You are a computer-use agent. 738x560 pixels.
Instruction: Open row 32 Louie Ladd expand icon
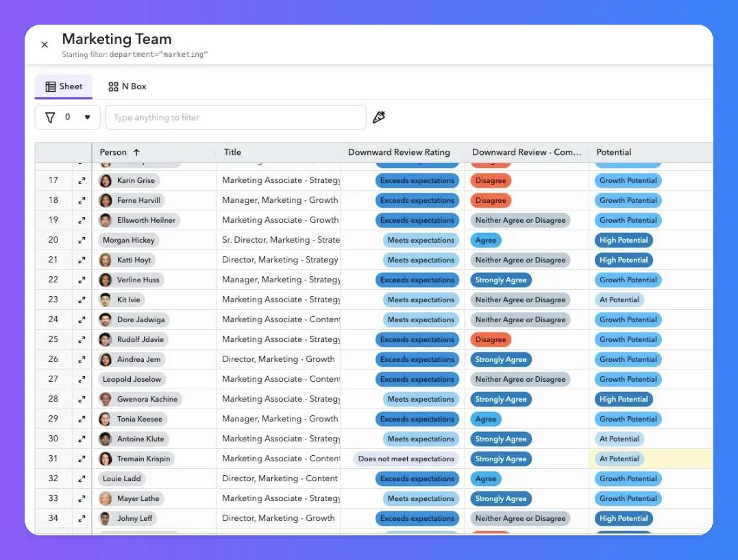pyautogui.click(x=82, y=478)
